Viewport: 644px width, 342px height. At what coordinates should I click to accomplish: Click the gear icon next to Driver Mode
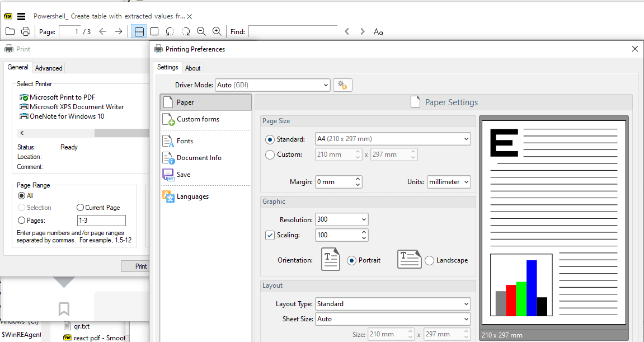coord(342,85)
